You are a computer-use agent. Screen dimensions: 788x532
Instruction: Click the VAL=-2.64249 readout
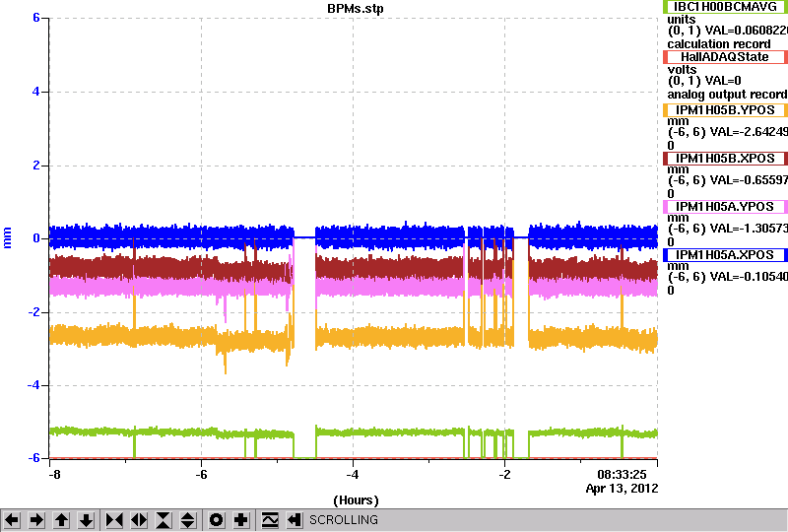[x=747, y=132]
